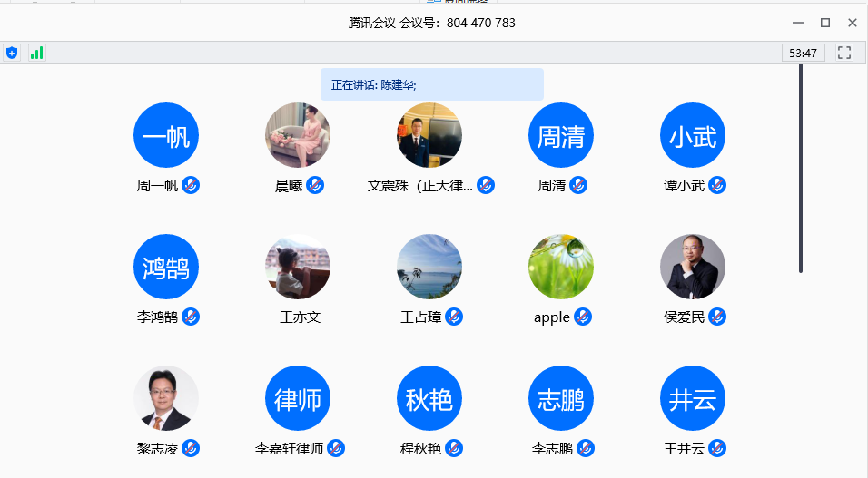
Task: Click muted mic icon beside 王井云
Action: [717, 448]
